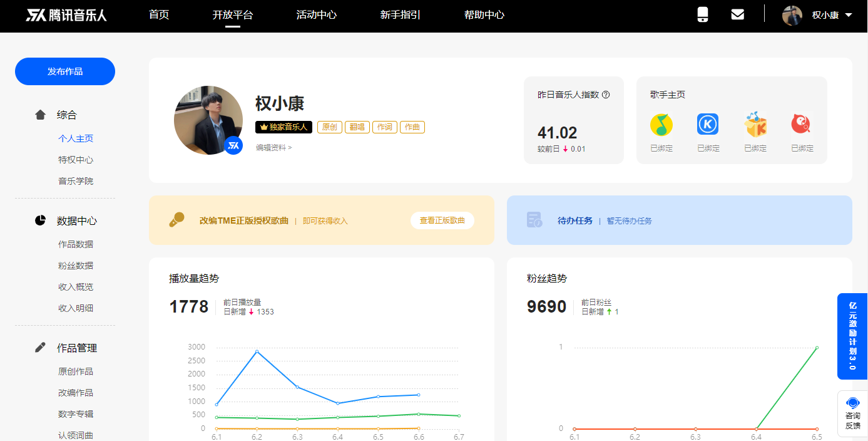This screenshot has height=441, width=868.
Task: Open the Kugou Music singer homepage icon
Action: point(708,125)
